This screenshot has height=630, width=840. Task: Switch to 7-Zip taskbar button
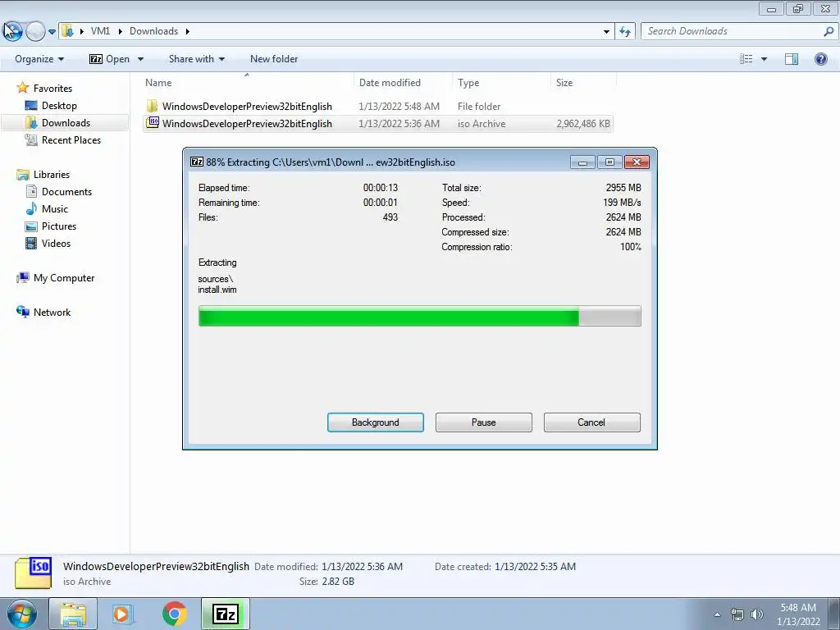[226, 614]
